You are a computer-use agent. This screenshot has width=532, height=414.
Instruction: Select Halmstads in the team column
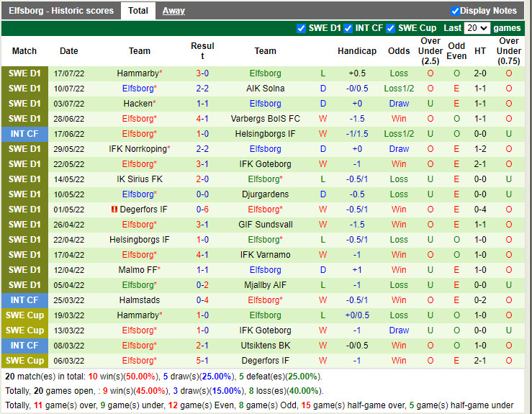139,300
